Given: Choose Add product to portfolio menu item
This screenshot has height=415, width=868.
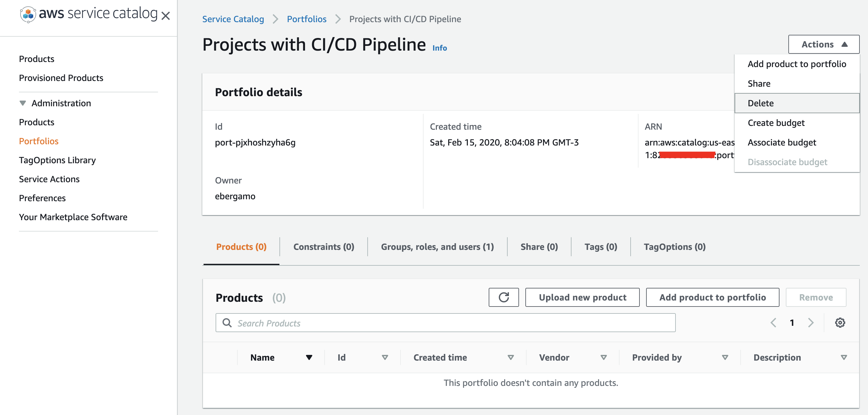Looking at the screenshot, I should pyautogui.click(x=797, y=64).
